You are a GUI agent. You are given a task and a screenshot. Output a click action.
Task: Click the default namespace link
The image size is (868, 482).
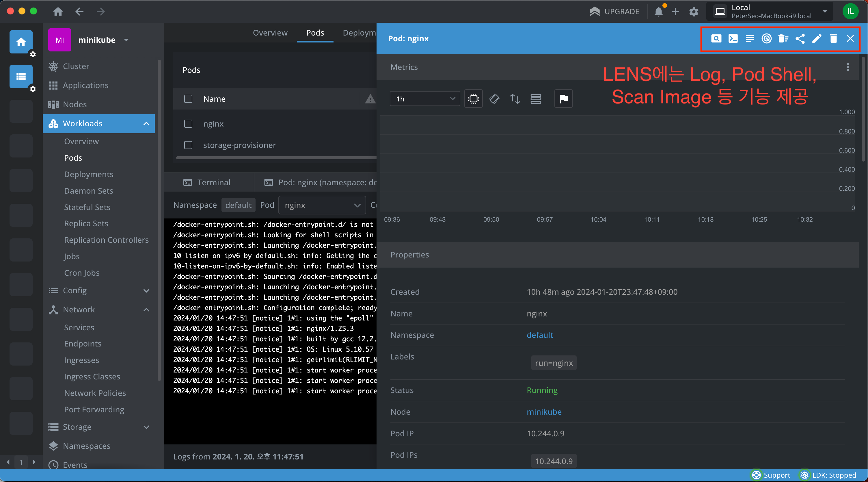539,335
